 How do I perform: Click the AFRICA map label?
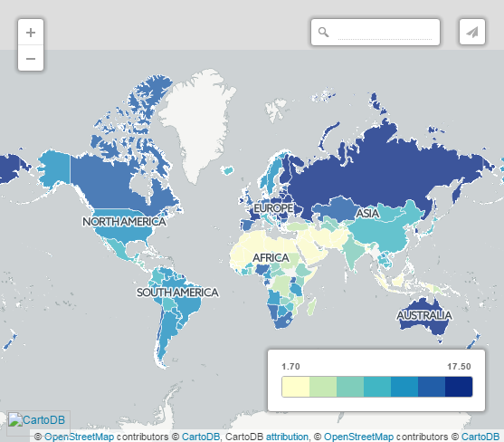(271, 257)
